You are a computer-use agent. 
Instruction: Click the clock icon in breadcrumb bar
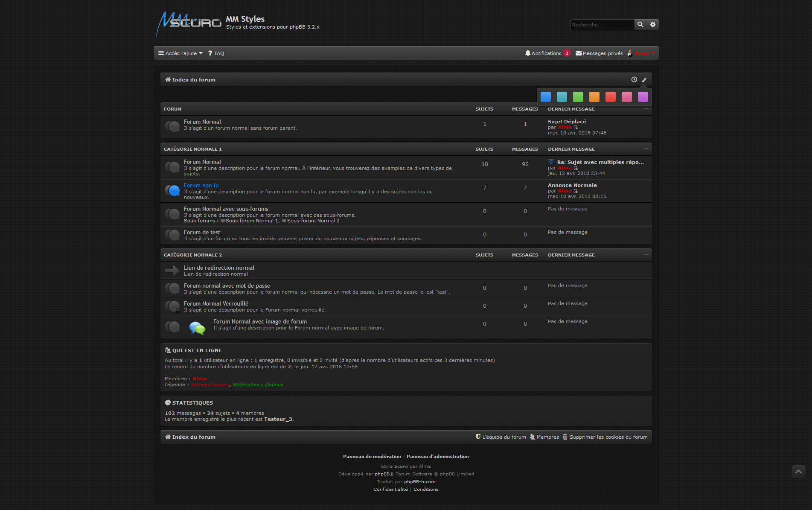point(634,80)
